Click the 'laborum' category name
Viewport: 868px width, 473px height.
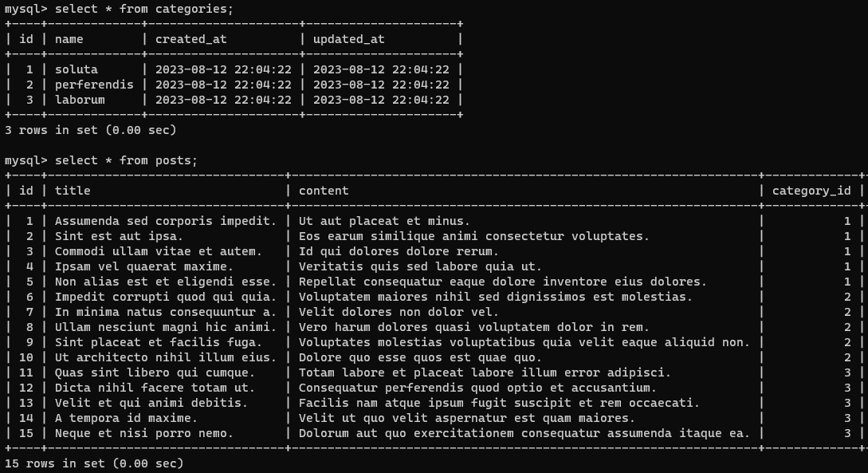pyautogui.click(x=80, y=100)
